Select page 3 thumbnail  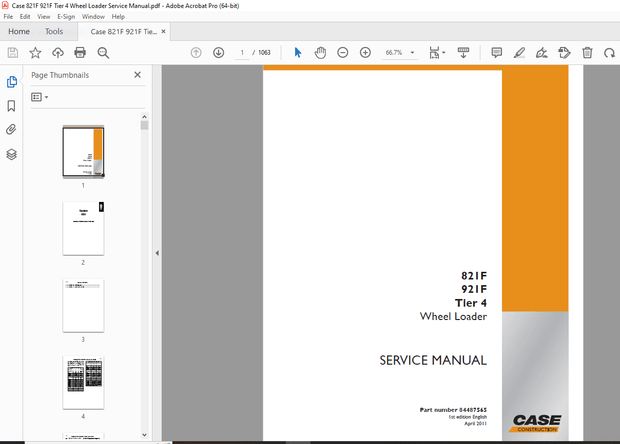(x=83, y=305)
